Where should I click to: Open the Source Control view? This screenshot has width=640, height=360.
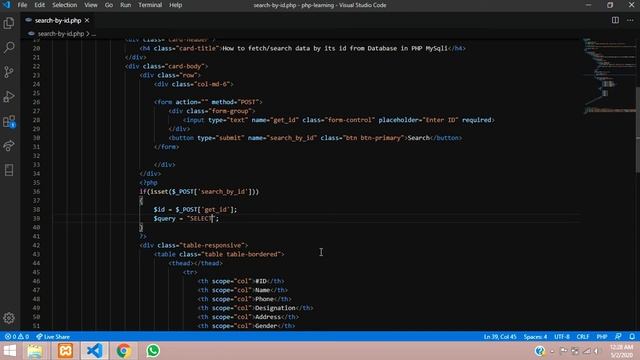tap(9, 72)
